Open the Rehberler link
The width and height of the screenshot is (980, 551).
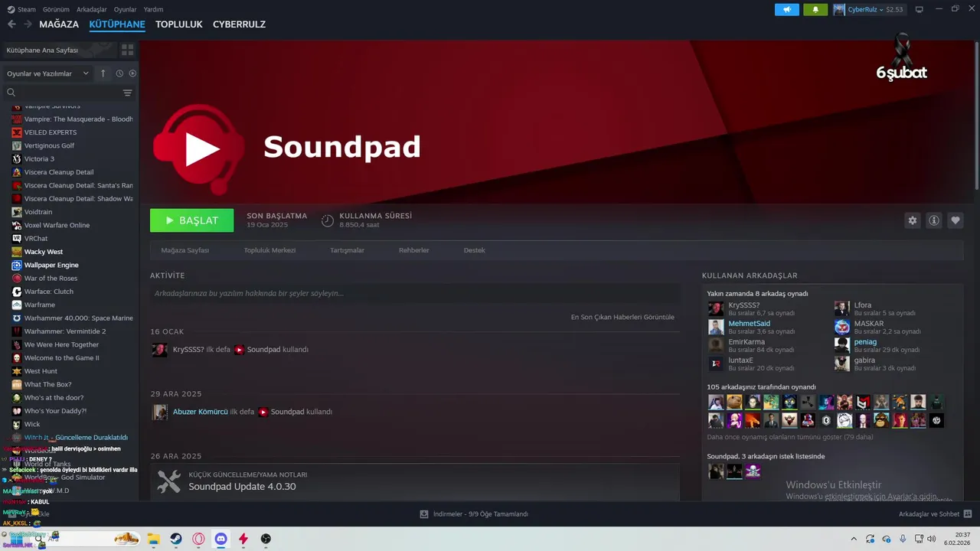(x=413, y=250)
